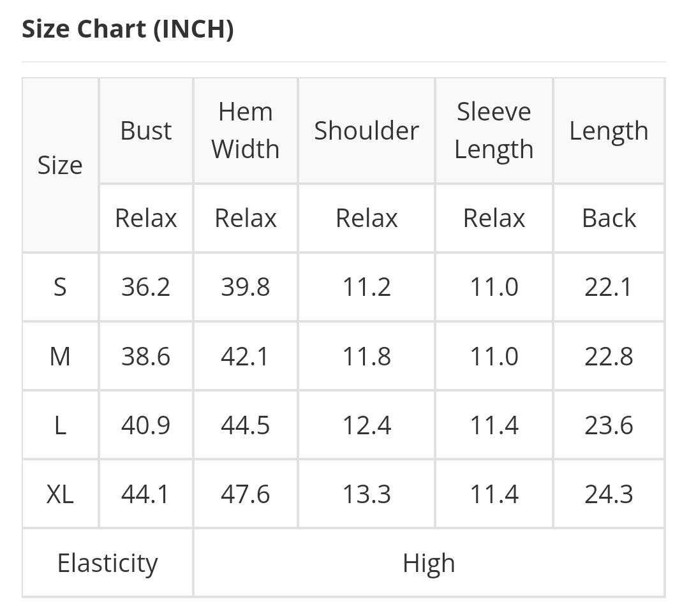Screen dimensions: 689x616
Task: Click the Sleeve Length column header
Action: click(494, 131)
